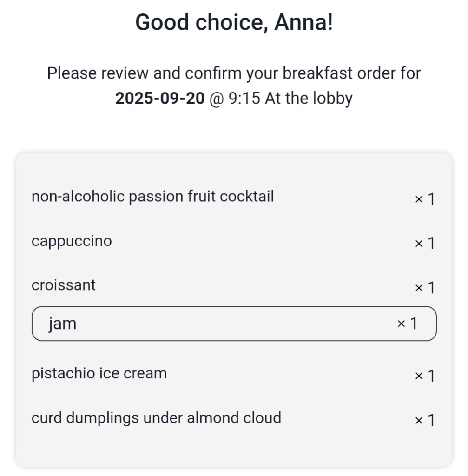
Task: Select the bold date 2025-09-20
Action: (x=160, y=99)
